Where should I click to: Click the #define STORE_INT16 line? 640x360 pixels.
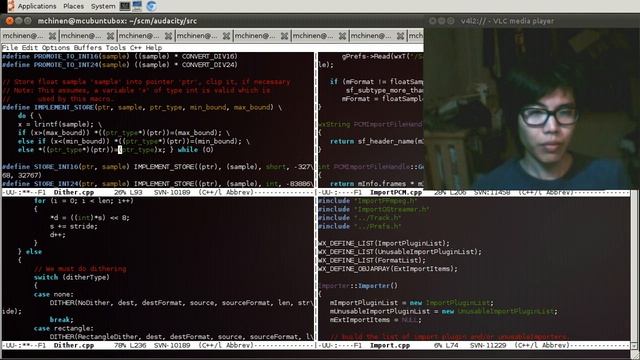158,167
